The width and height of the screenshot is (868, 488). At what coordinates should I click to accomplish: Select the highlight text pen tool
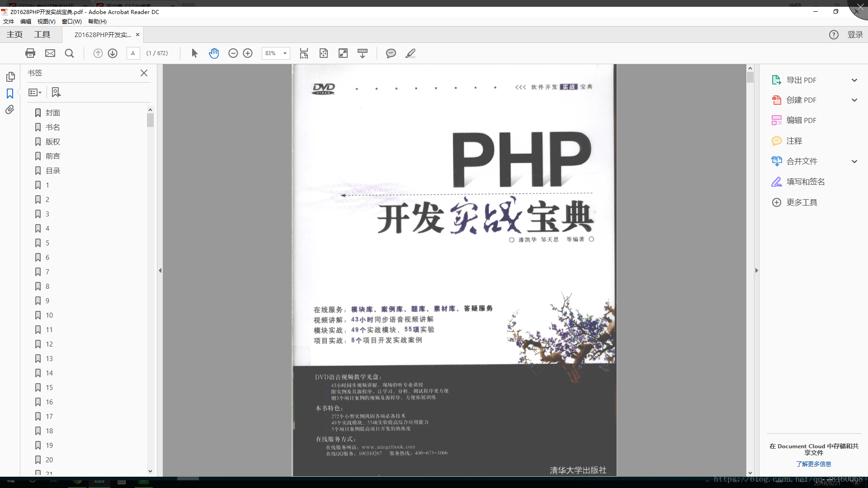click(410, 53)
